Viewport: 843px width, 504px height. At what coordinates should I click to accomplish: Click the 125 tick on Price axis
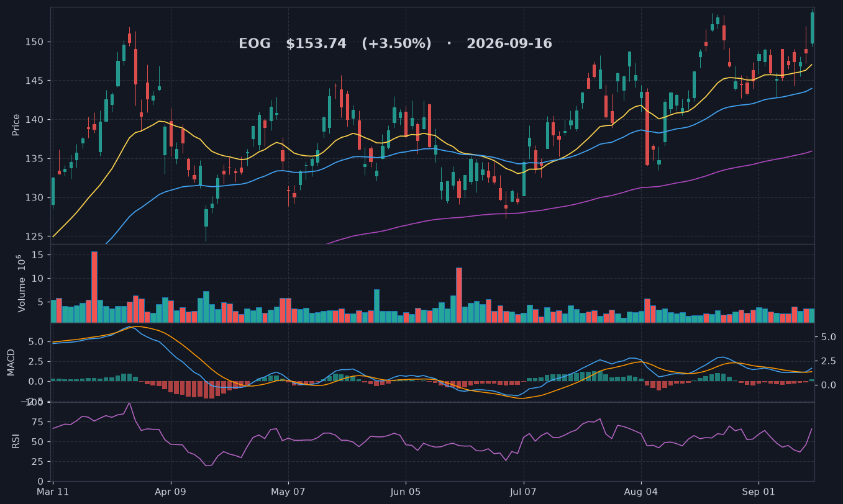pos(35,236)
